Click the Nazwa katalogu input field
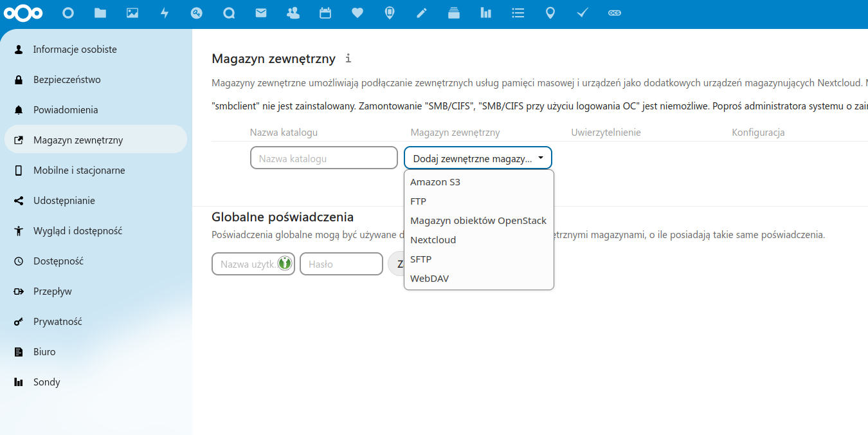This screenshot has height=435, width=868. tap(323, 158)
